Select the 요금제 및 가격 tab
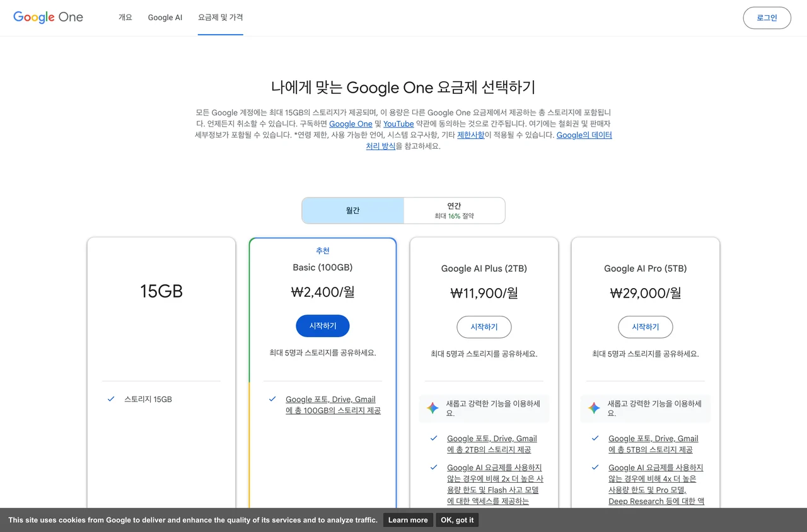This screenshot has height=532, width=807. pos(220,18)
